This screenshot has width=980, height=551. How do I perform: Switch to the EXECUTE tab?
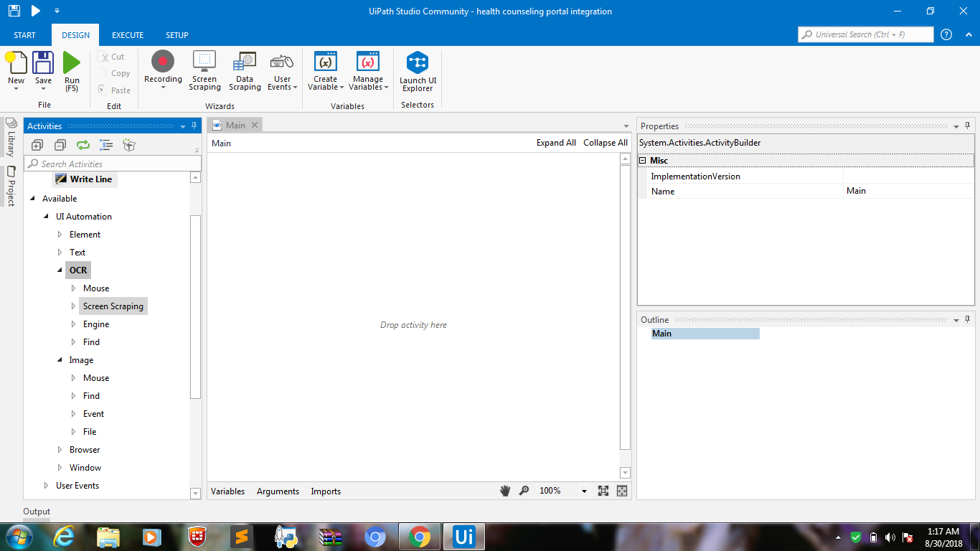[x=128, y=35]
